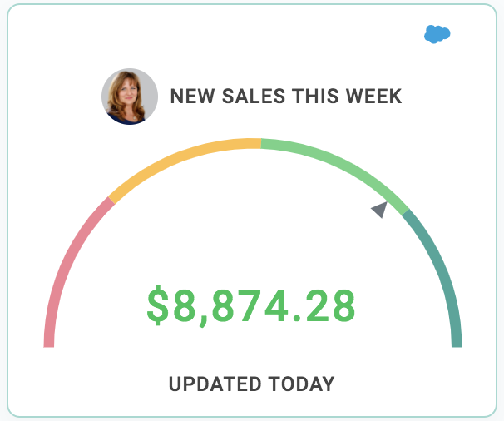Screen dimensions: 504x421
Task: Click the junction of green and teal arcs
Action: (x=406, y=212)
